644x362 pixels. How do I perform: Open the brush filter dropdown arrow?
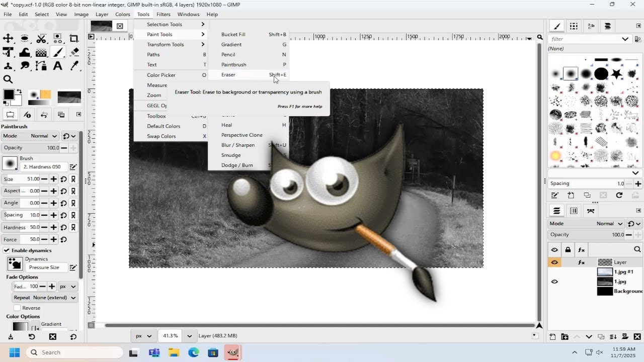625,39
